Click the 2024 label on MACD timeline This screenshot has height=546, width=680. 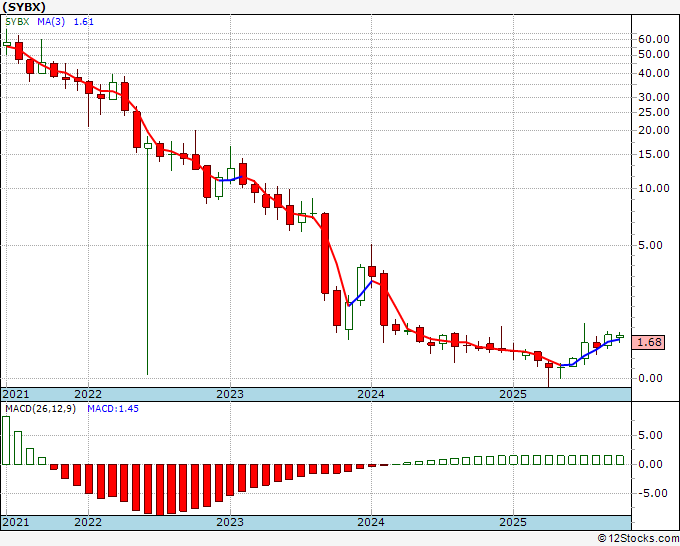click(x=371, y=522)
